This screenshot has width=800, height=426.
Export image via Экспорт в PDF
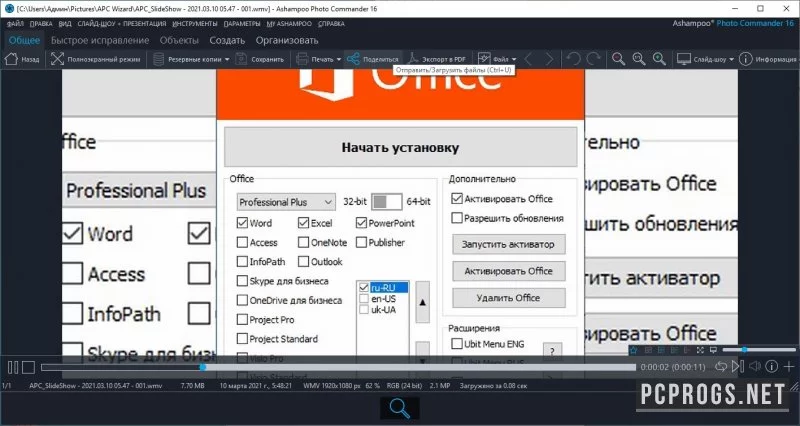436,59
